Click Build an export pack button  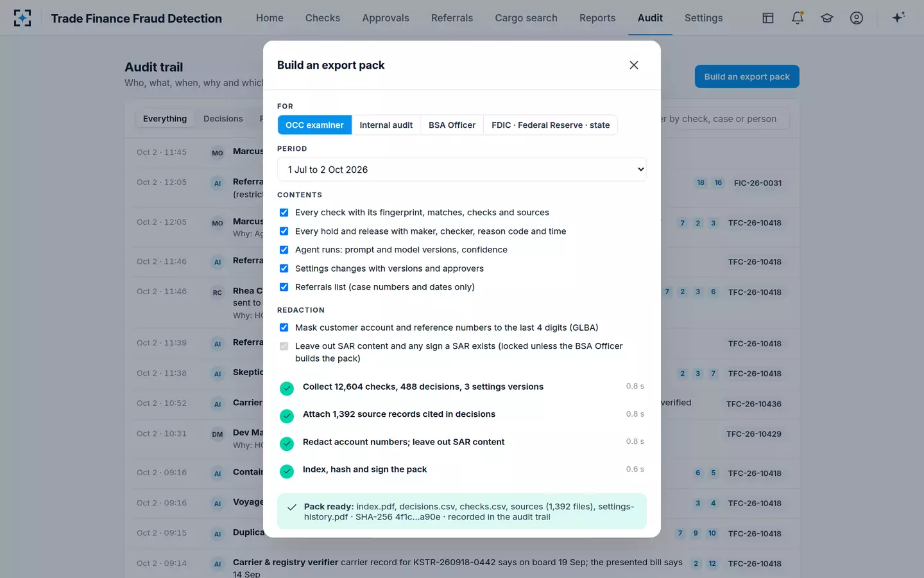[x=747, y=76]
